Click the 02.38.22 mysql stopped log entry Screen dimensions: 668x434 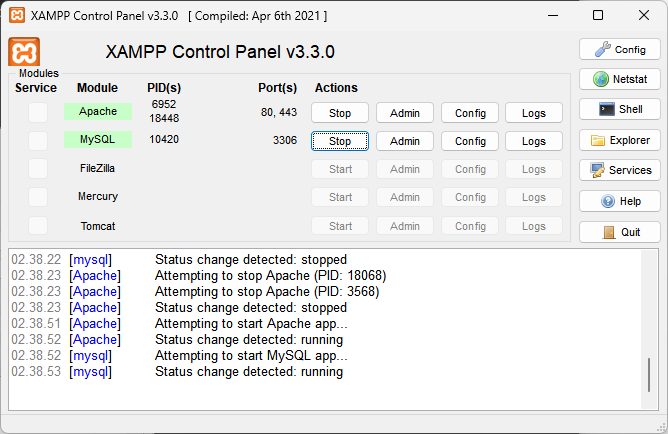[179, 259]
